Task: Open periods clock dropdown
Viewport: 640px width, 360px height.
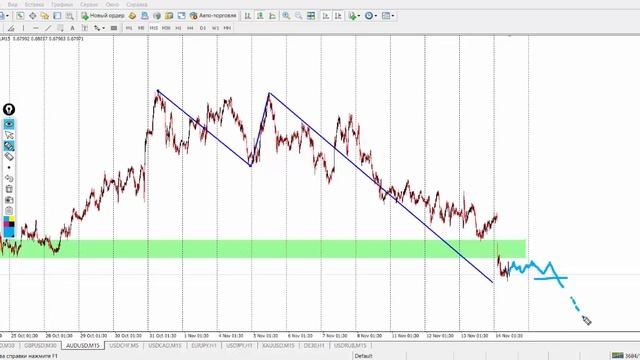Action: pos(371,16)
